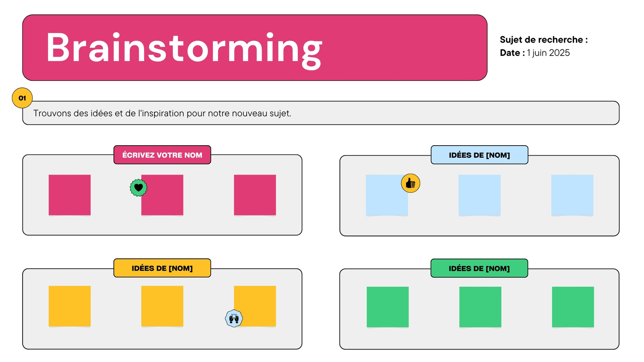Image resolution: width=644 pixels, height=362 pixels.
Task: Click the Sujet de recherche text
Action: (x=544, y=40)
